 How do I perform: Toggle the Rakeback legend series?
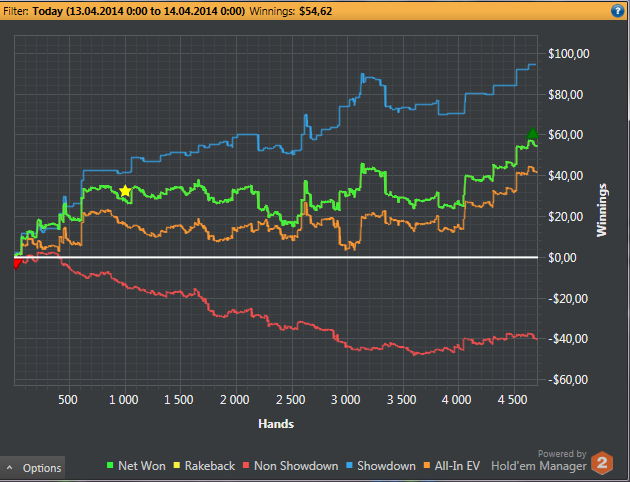coord(204,466)
